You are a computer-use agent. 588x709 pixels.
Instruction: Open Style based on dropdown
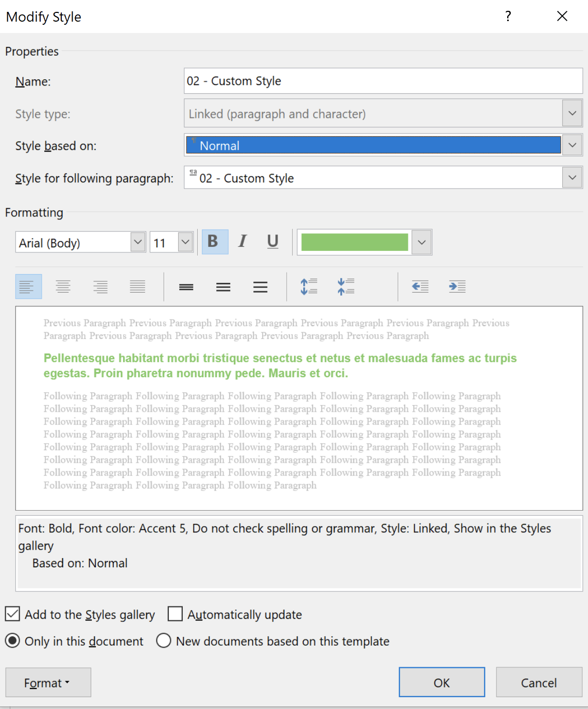click(572, 146)
